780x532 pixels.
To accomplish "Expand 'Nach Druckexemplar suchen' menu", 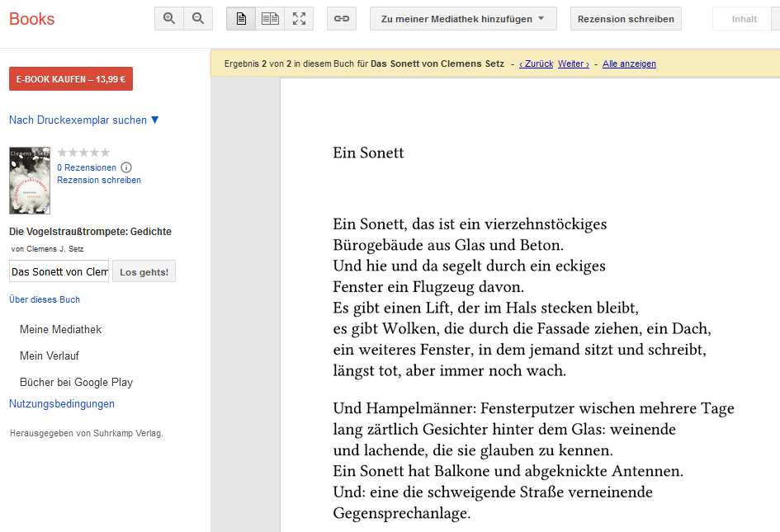I will pos(83,120).
